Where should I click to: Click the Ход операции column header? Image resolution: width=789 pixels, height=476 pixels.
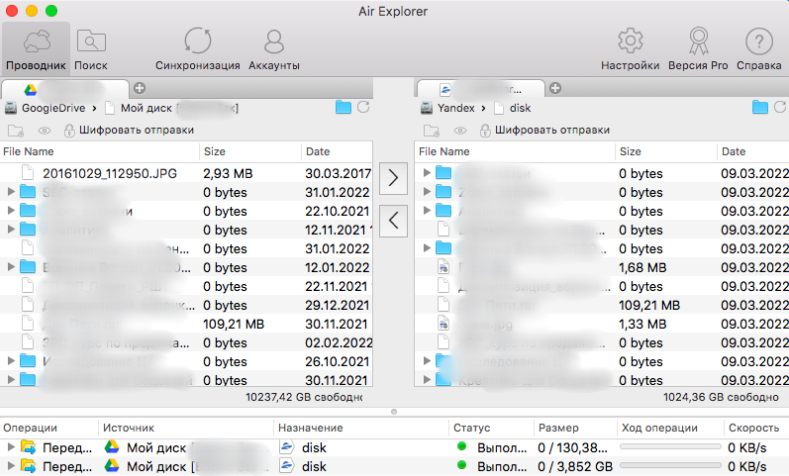click(x=659, y=428)
